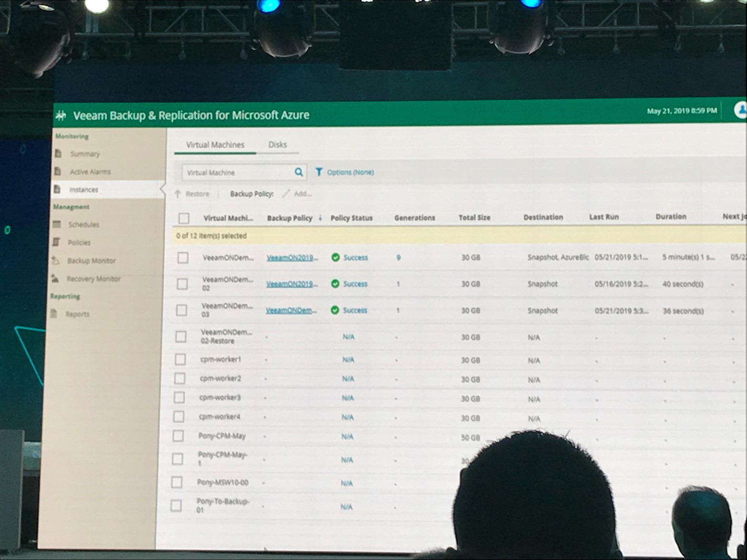Click '0 of 12 item(s) selected' text

pyautogui.click(x=212, y=236)
